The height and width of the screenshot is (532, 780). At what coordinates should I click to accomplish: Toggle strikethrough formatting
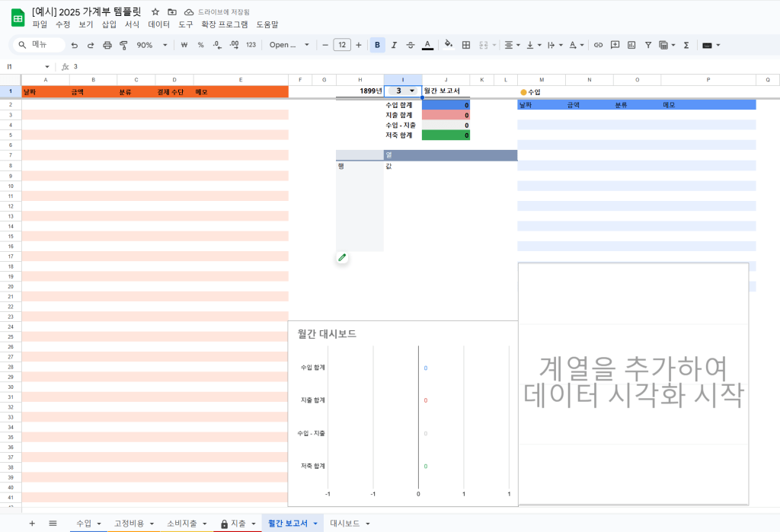(411, 45)
